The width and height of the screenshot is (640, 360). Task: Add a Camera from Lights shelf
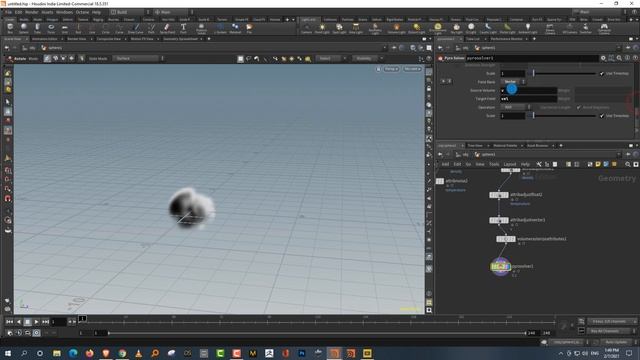pyautogui.click(x=306, y=28)
